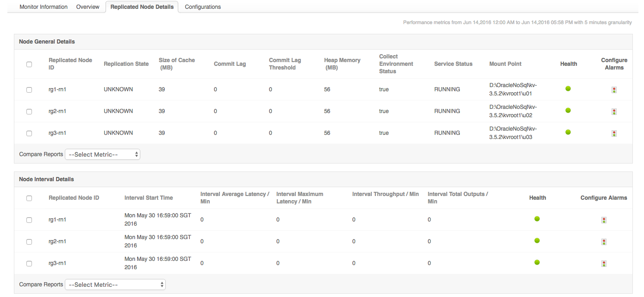This screenshot has width=644, height=297.
Task: Click the Replication State column header
Action: [x=126, y=64]
